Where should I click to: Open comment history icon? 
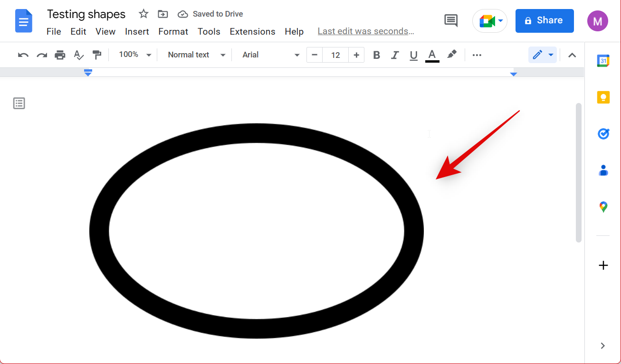[x=451, y=20]
